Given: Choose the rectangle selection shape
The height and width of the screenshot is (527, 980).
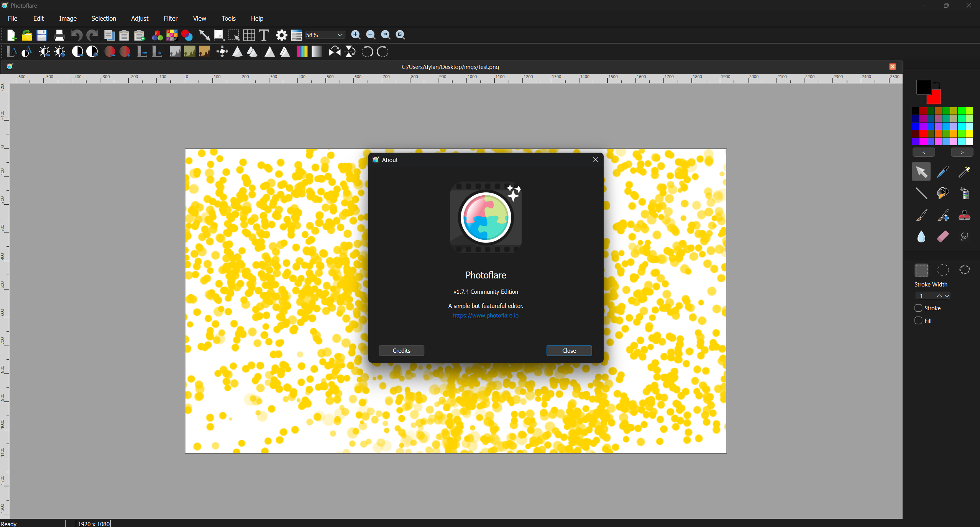Looking at the screenshot, I should tap(921, 270).
